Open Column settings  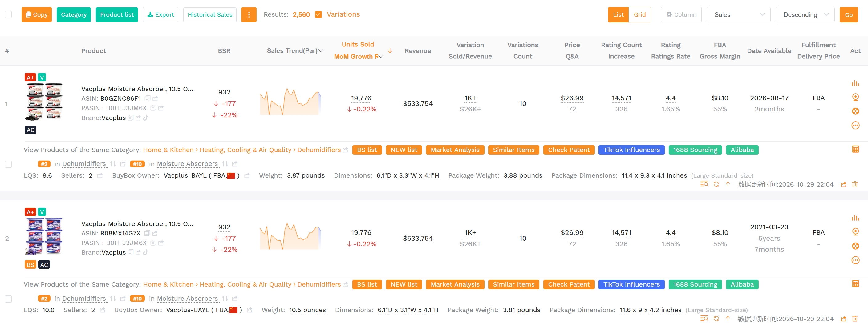pyautogui.click(x=681, y=14)
